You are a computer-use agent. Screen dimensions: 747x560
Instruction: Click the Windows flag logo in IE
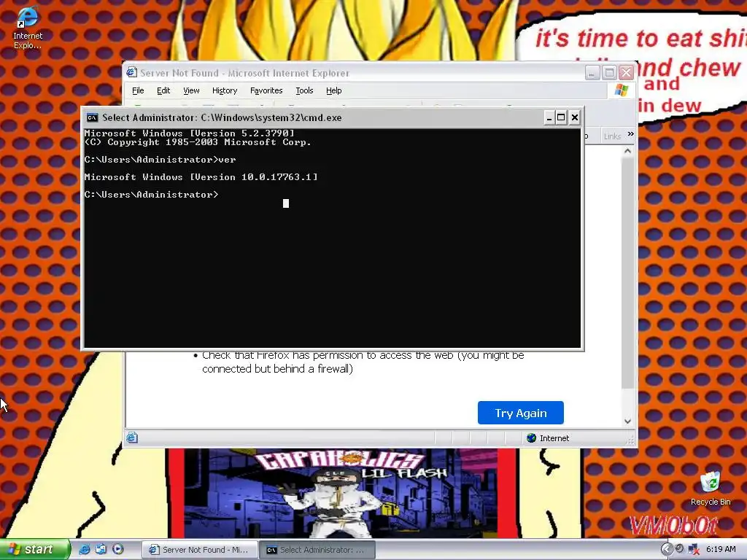point(622,90)
